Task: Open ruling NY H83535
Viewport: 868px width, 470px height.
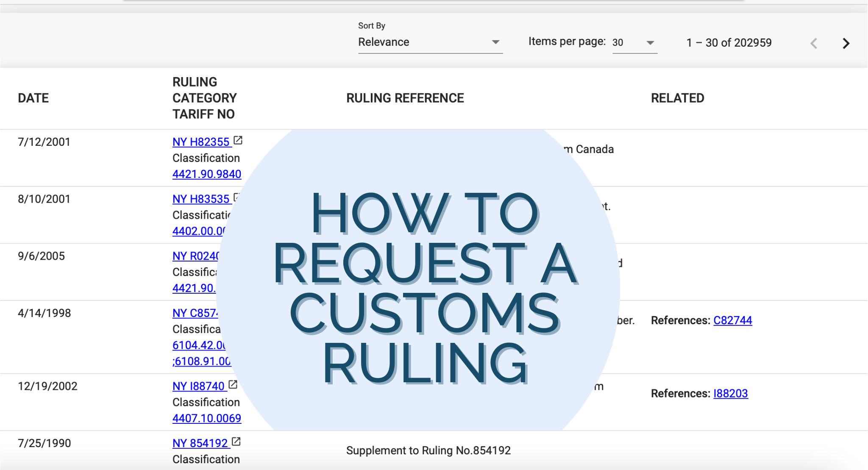Action: pyautogui.click(x=201, y=199)
